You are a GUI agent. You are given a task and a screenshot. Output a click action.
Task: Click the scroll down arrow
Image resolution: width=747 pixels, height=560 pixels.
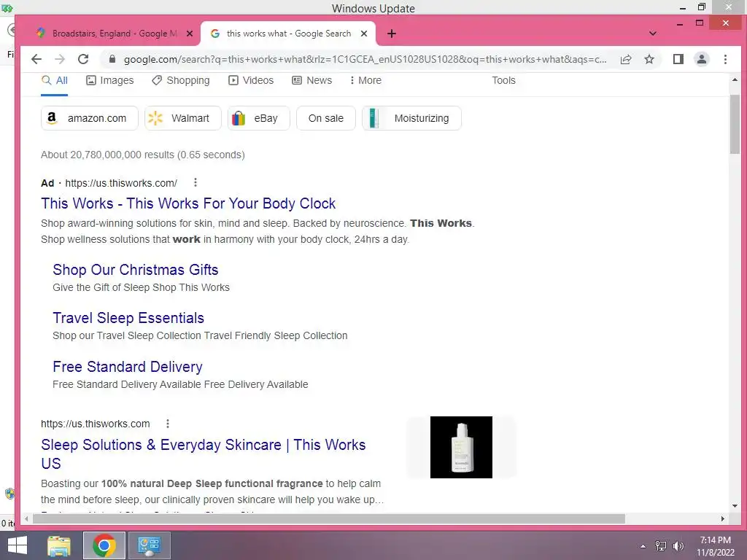pos(735,506)
